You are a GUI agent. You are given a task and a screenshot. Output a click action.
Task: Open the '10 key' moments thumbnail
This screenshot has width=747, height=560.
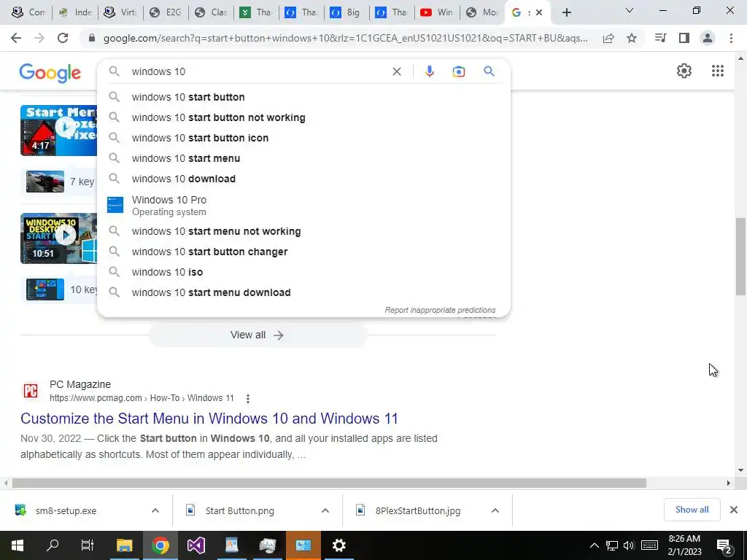pos(45,289)
